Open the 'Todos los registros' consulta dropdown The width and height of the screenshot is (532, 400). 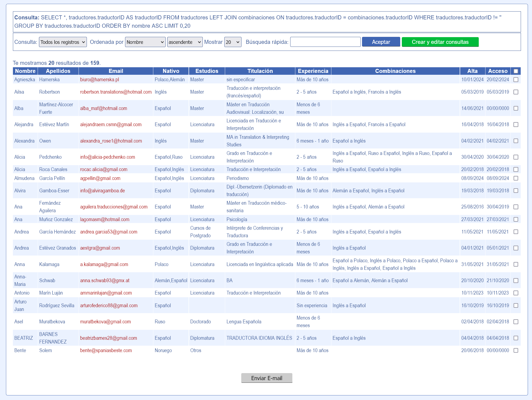(63, 42)
